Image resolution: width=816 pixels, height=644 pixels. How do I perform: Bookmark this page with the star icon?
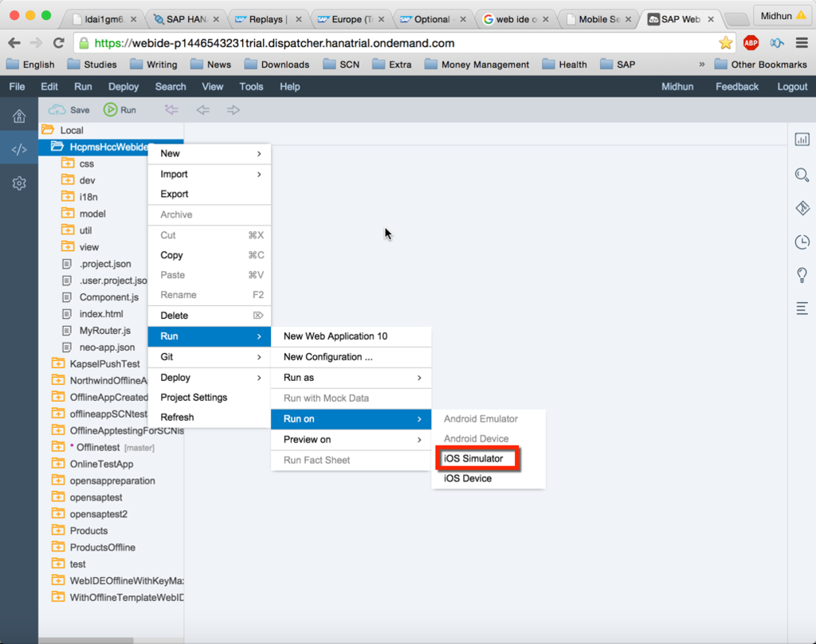(x=725, y=43)
